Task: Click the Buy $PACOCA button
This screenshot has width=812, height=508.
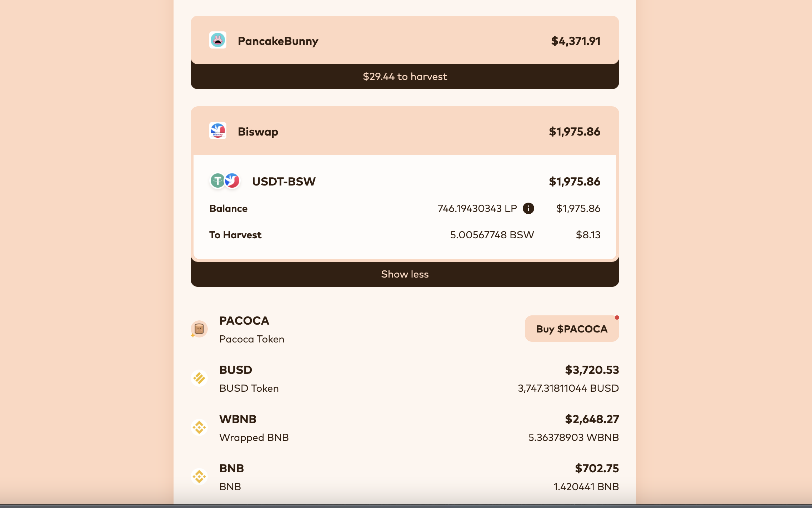Action: (572, 329)
